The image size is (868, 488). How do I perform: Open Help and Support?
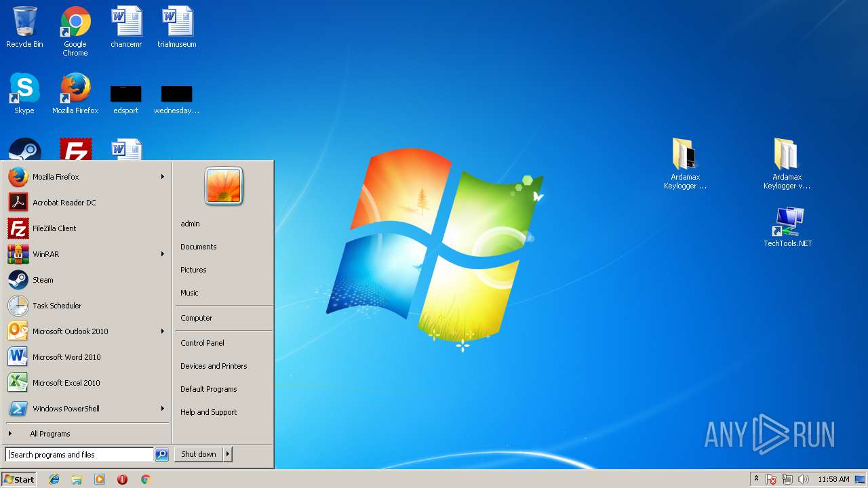223,412
